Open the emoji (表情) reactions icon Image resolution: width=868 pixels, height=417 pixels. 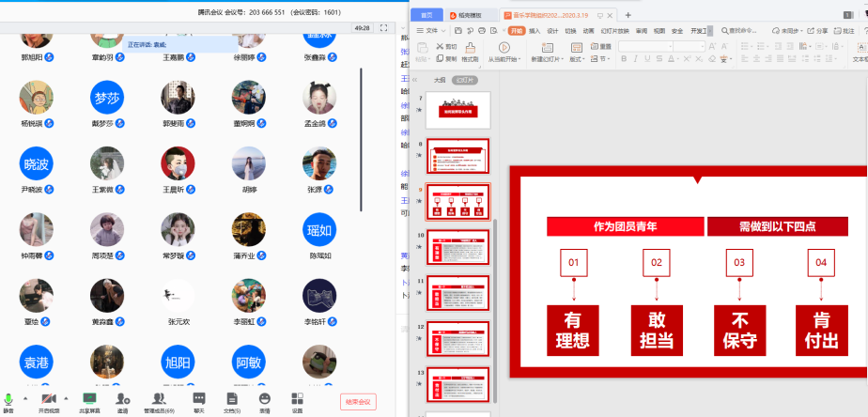(265, 399)
